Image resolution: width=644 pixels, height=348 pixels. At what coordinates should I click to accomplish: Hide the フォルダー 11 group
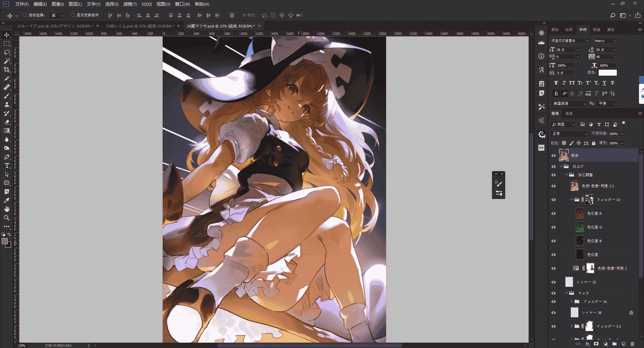(553, 301)
